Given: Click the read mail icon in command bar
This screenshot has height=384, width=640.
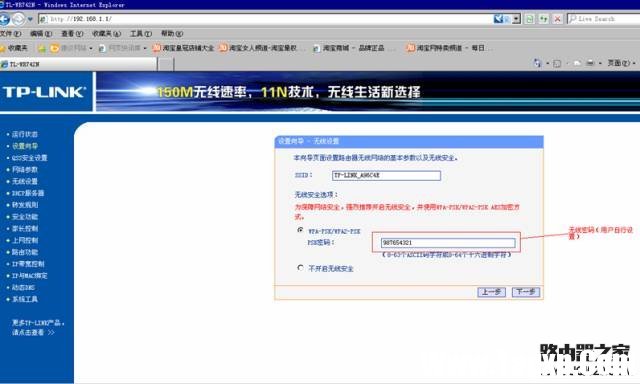Looking at the screenshot, I should [x=577, y=63].
